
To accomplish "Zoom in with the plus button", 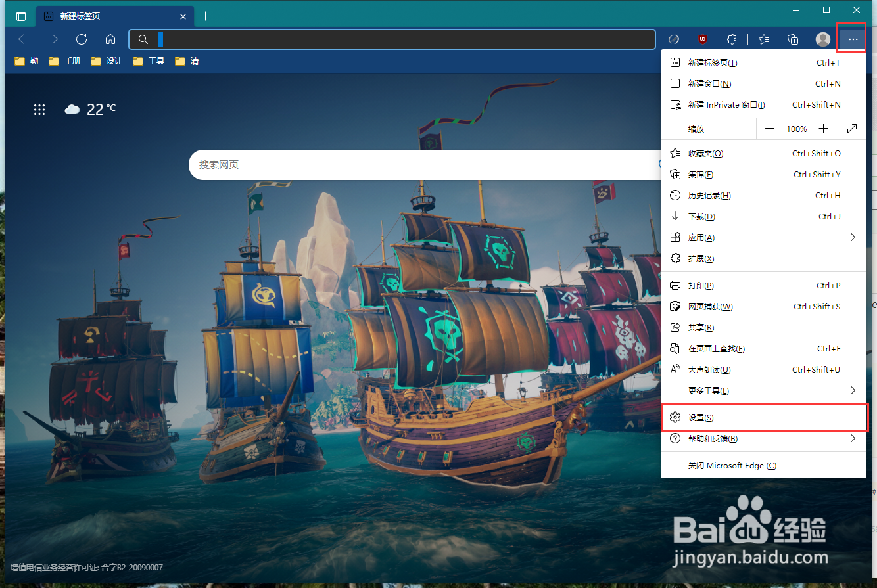I will (x=823, y=129).
